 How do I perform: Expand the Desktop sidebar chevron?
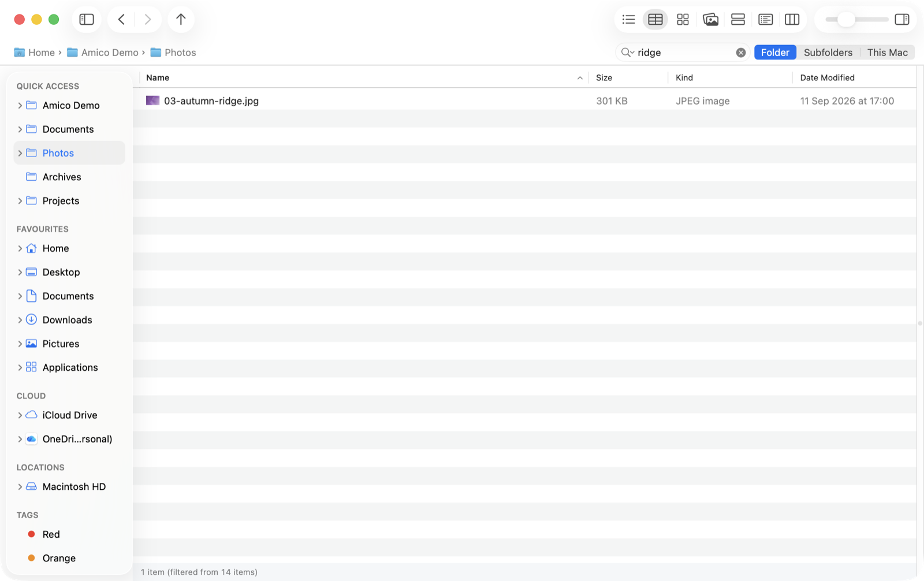[20, 273]
